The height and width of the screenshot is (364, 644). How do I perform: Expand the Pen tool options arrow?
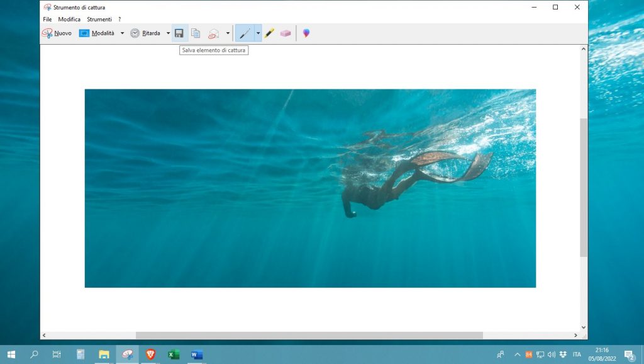pyautogui.click(x=258, y=33)
